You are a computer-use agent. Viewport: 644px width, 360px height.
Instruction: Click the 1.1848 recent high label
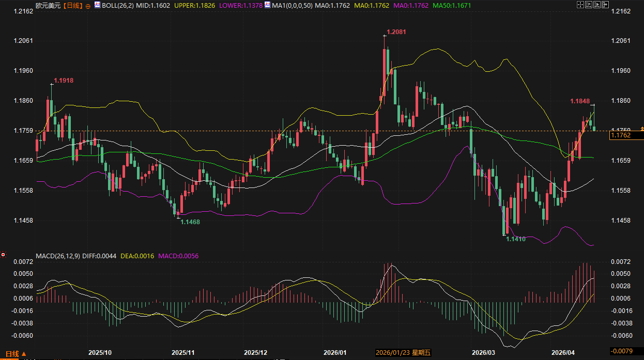coord(580,101)
